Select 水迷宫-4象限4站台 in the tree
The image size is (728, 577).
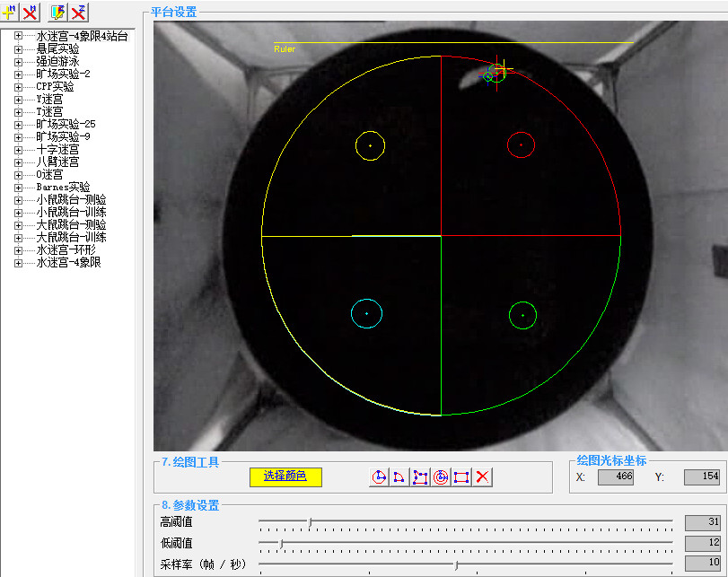click(82, 36)
